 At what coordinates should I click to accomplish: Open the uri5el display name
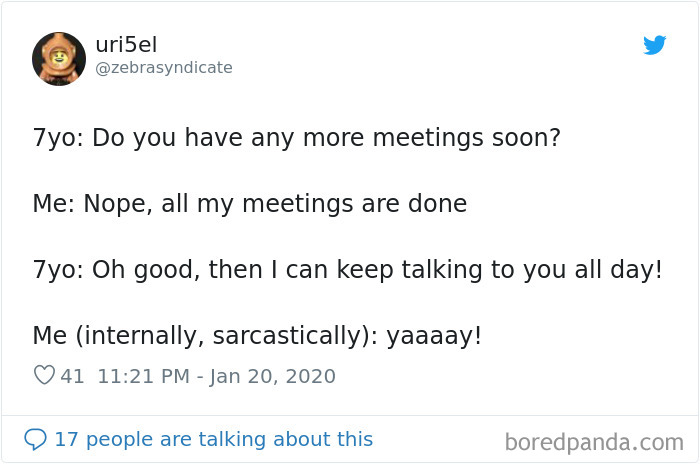(x=126, y=45)
